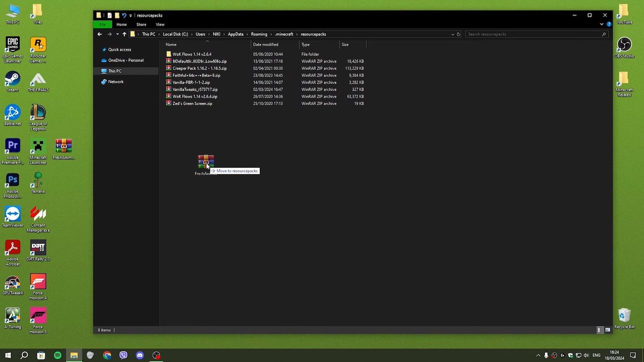Select This PC in navigation pane
This screenshot has width=644, height=362.
pos(114,71)
